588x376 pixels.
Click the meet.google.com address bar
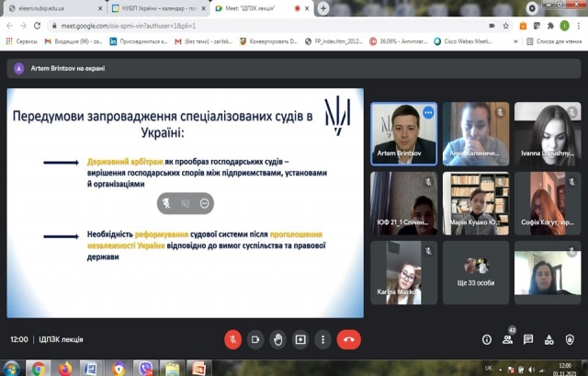(276, 25)
